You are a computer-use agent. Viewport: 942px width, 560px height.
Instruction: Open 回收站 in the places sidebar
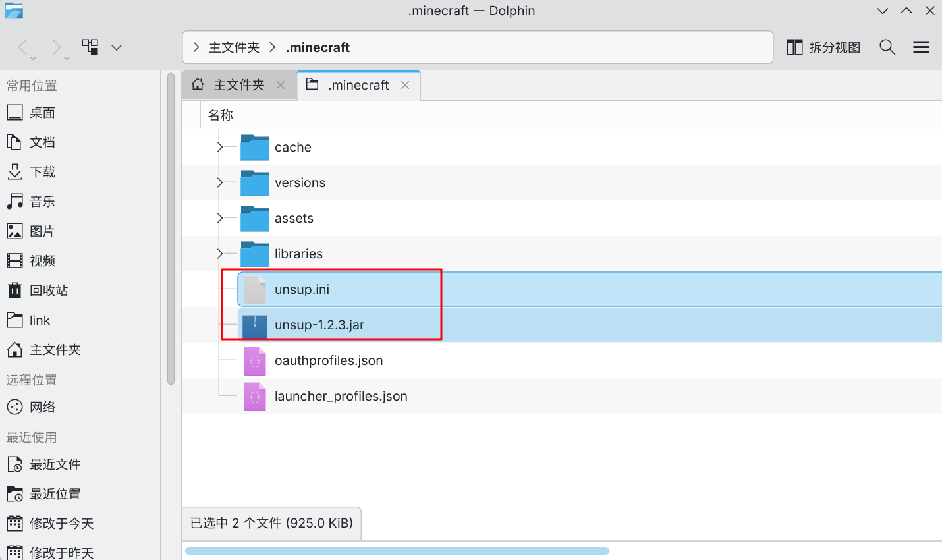38,291
